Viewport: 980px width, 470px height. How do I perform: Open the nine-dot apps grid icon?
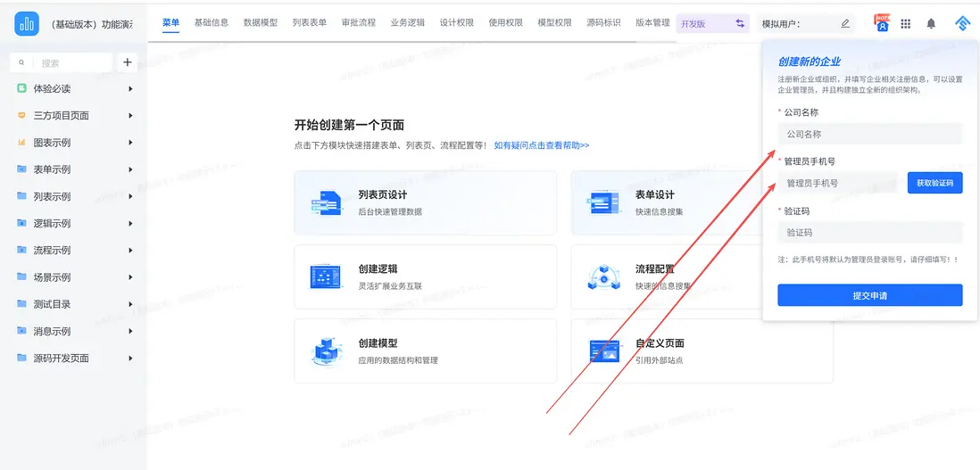[x=906, y=24]
